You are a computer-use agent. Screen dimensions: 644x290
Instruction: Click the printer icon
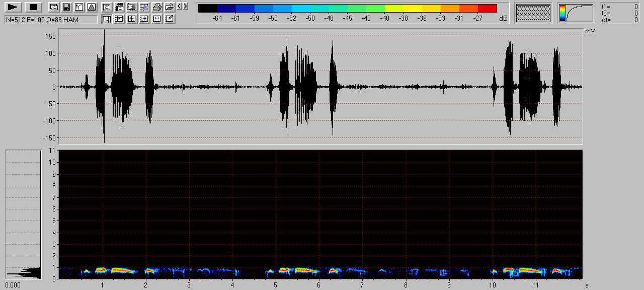(157, 7)
